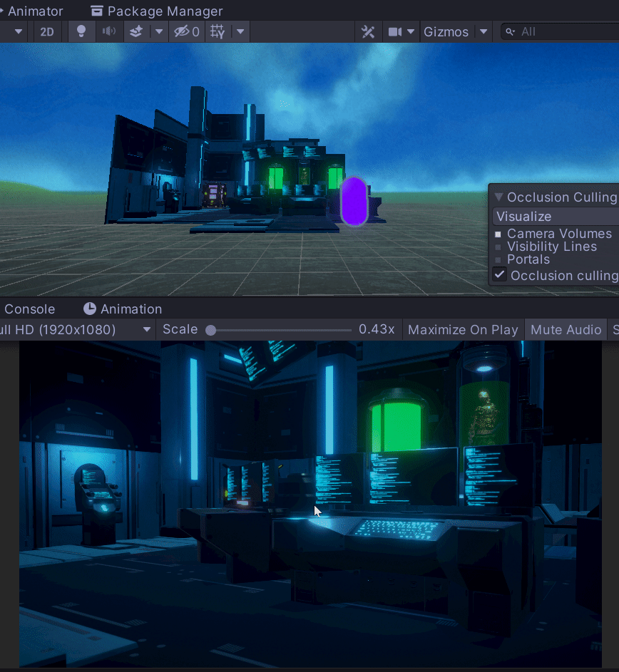This screenshot has width=619, height=672.
Task: Toggle the Camera Volumes option
Action: tap(498, 234)
